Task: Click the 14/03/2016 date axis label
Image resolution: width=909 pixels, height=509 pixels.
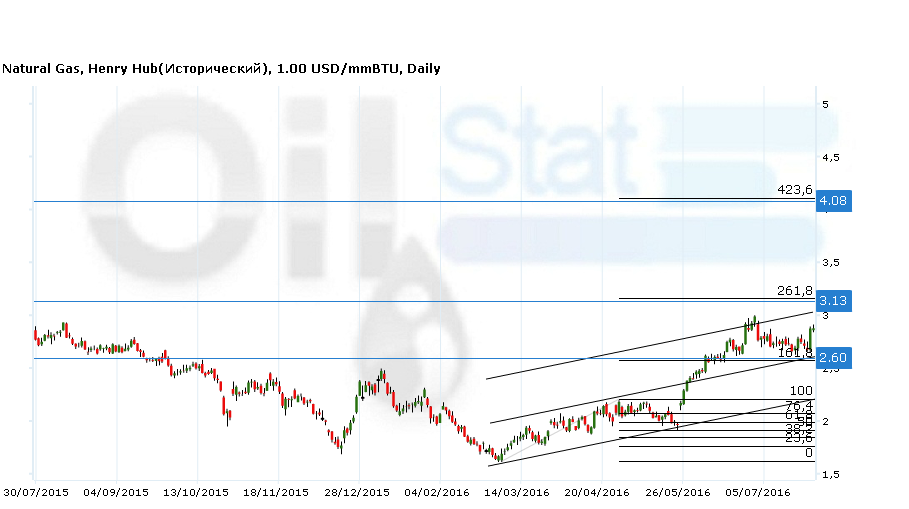Action: click(x=517, y=492)
